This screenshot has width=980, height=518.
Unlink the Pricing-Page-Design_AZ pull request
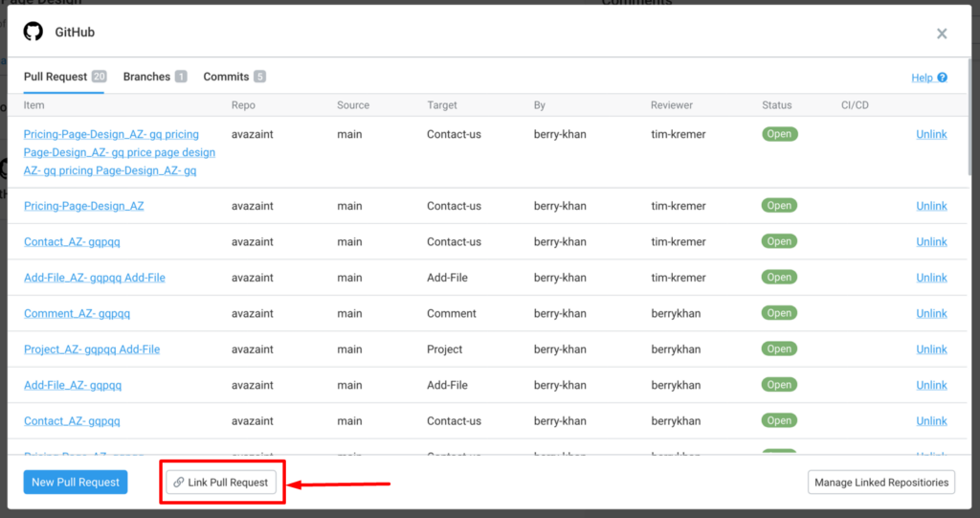[x=931, y=206]
